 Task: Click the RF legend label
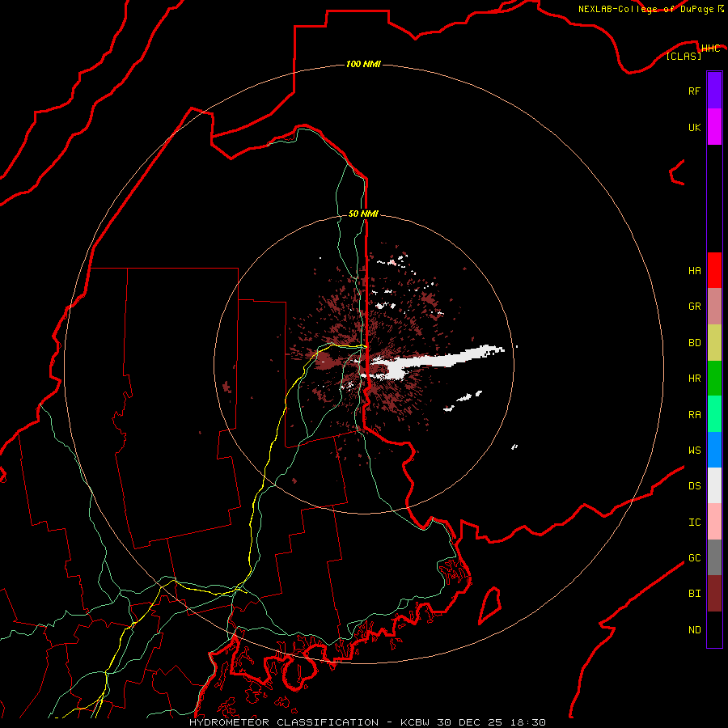694,91
